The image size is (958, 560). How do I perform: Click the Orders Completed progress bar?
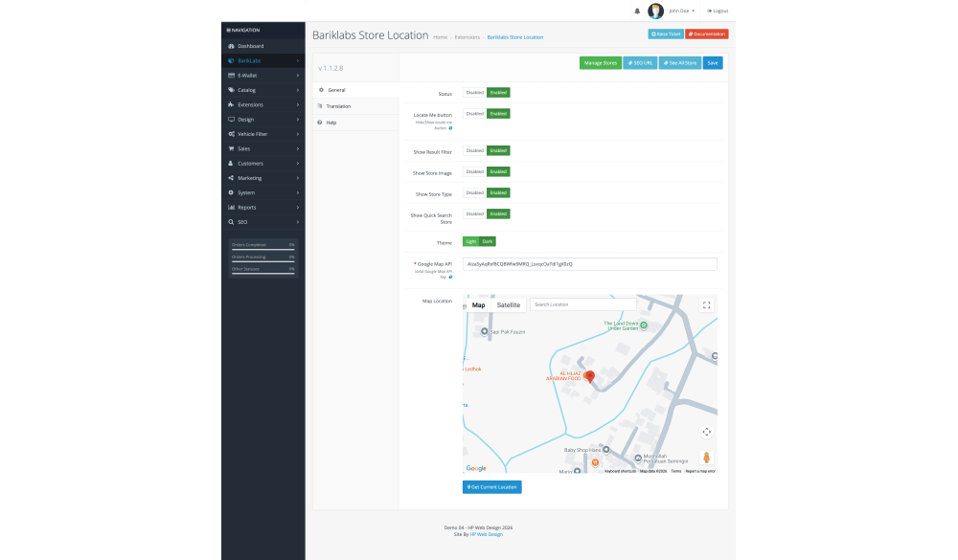(x=262, y=247)
